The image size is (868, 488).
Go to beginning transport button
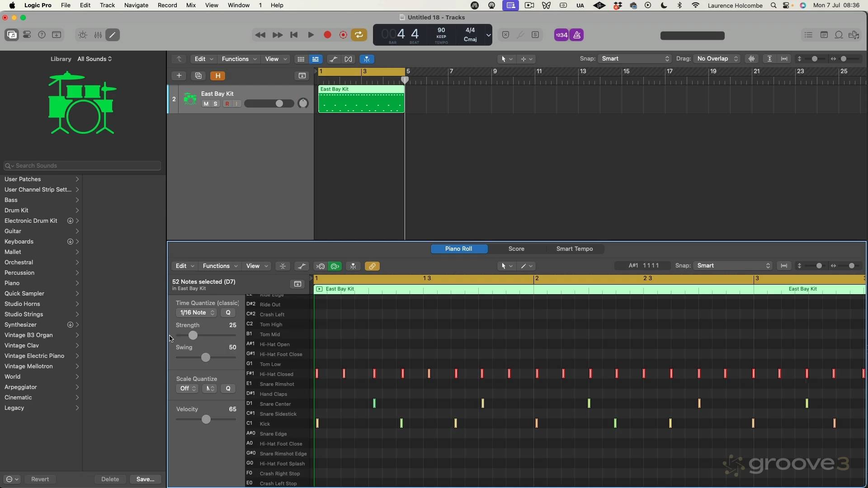point(294,35)
